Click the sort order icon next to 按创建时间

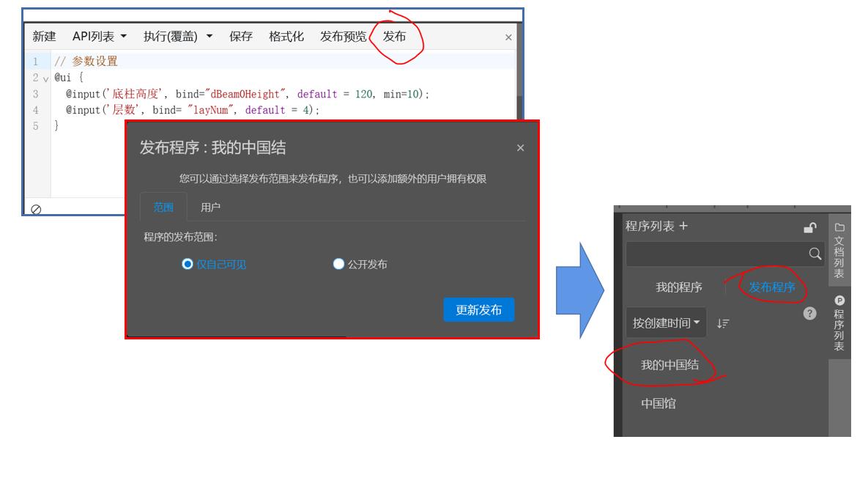[723, 323]
